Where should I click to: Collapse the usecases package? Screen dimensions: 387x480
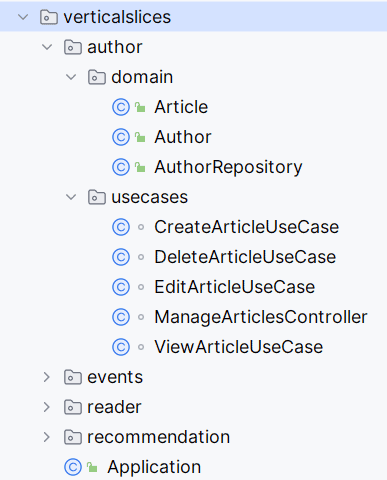pyautogui.click(x=71, y=197)
